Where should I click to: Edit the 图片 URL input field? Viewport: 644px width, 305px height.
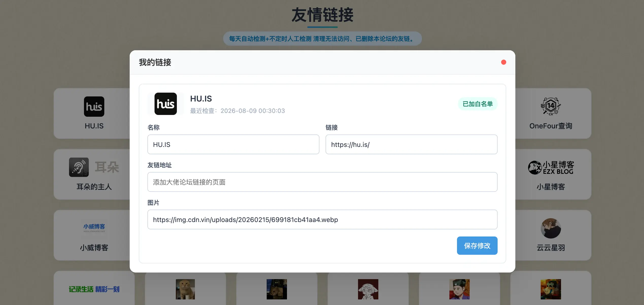pyautogui.click(x=322, y=219)
